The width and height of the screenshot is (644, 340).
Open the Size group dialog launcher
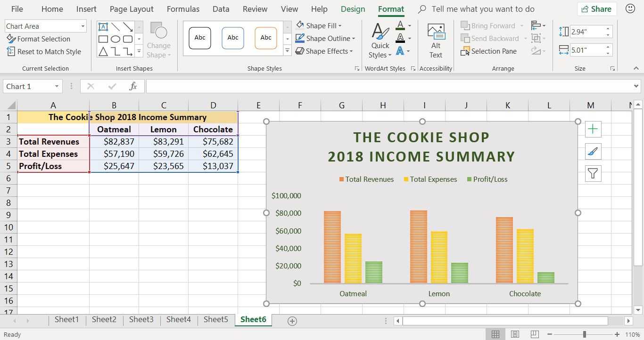point(612,69)
